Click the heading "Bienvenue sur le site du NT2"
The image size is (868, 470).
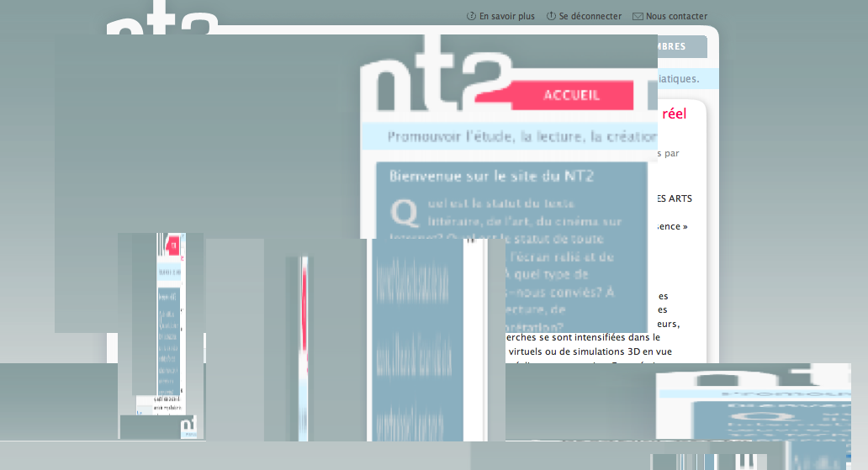coord(491,176)
